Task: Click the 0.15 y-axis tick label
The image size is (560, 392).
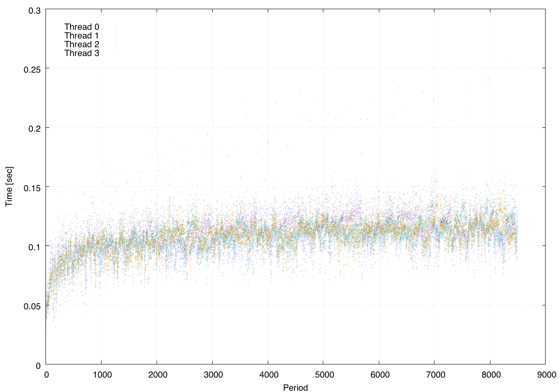Action: click(x=32, y=187)
